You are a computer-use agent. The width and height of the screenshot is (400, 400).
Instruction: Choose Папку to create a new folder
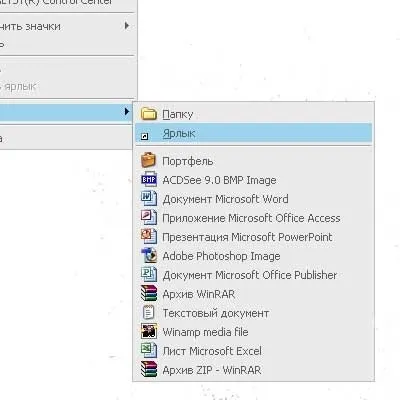pyautogui.click(x=253, y=114)
